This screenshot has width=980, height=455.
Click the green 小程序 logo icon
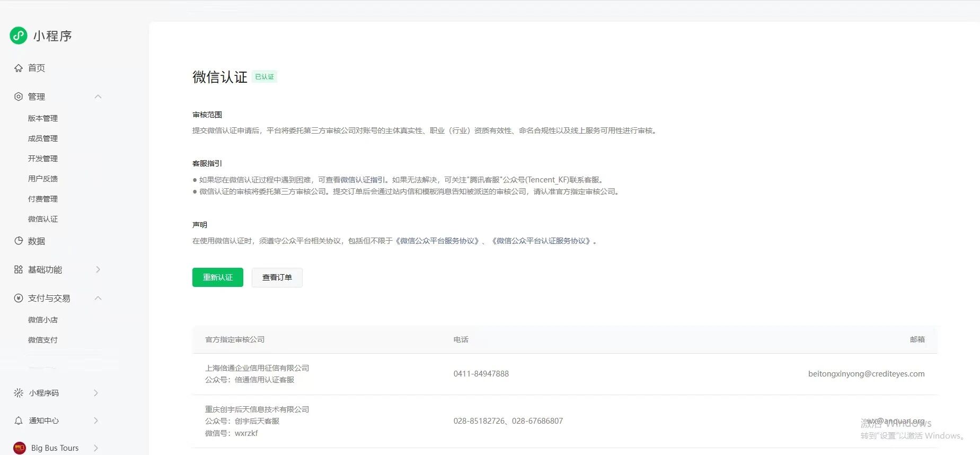[19, 36]
